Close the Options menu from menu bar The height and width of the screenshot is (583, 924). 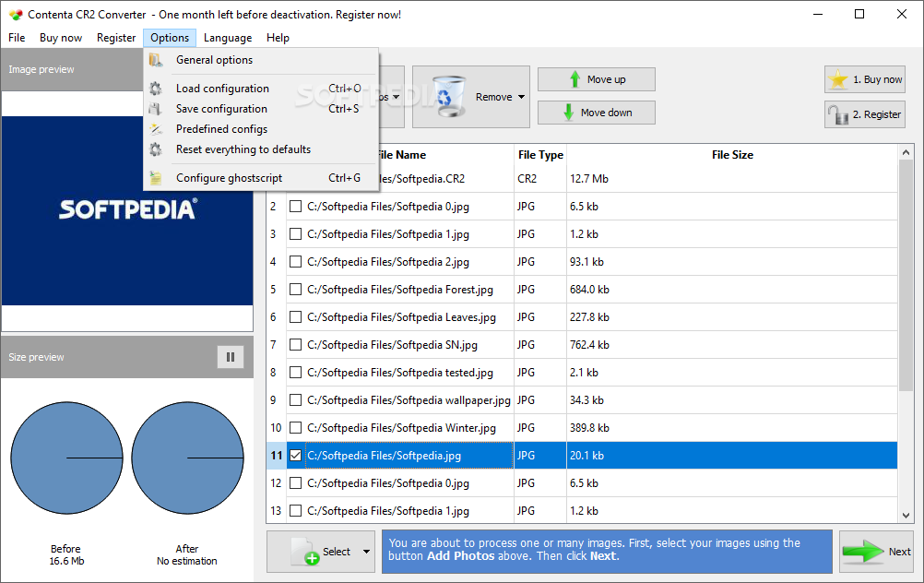click(170, 38)
